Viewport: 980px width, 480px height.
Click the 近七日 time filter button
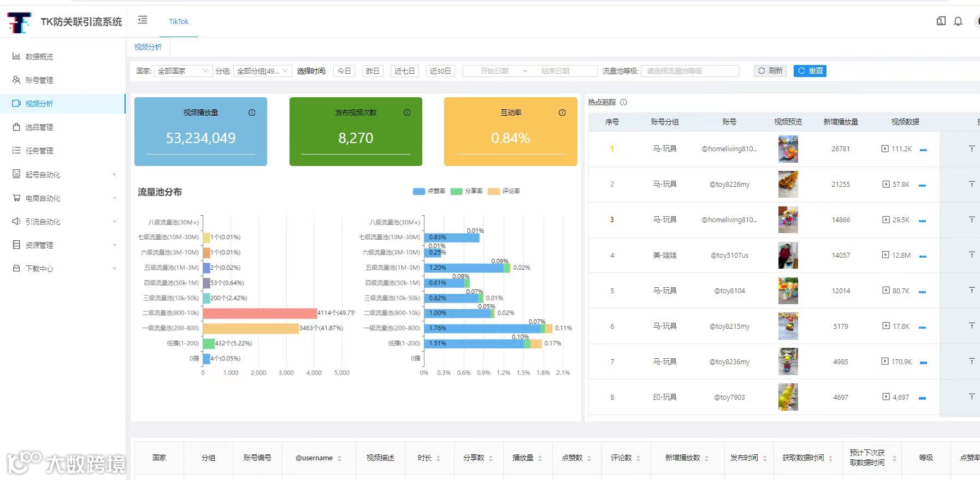click(x=405, y=71)
